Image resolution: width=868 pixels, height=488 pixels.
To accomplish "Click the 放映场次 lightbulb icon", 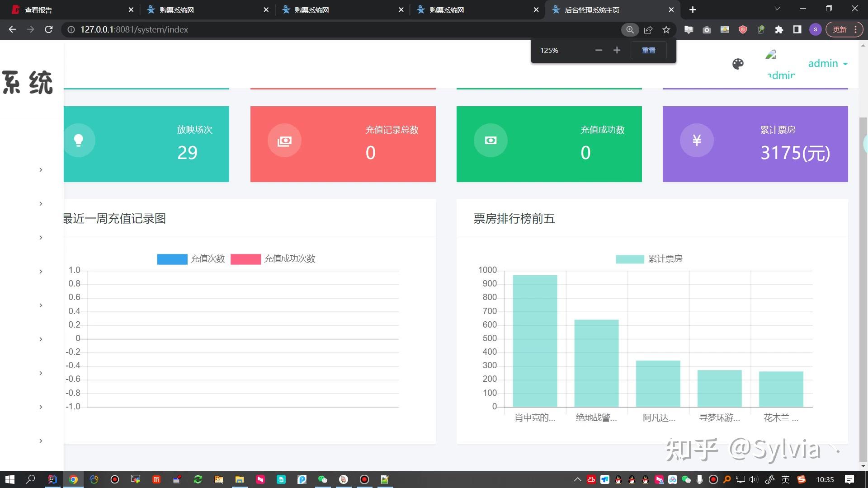I will point(79,141).
